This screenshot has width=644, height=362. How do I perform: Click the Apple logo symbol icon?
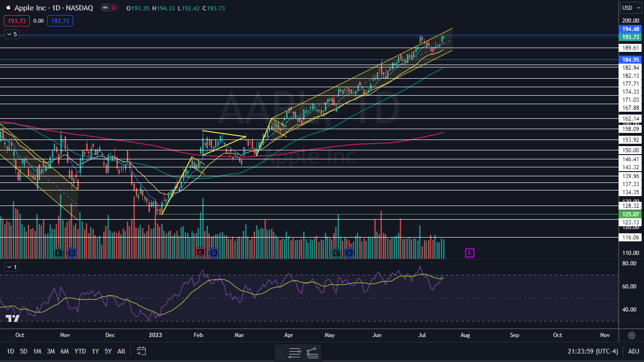[8, 8]
